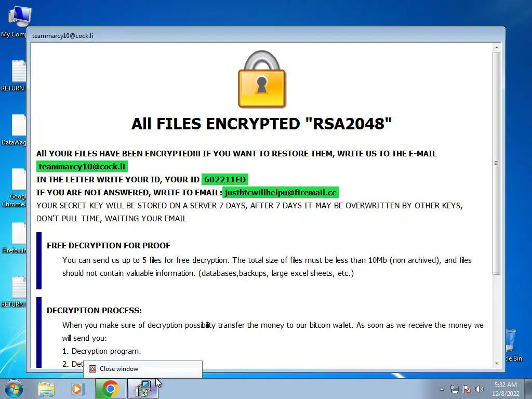Open the volume speaker tray icon
Image resolution: width=532 pixels, height=399 pixels.
pos(479,389)
